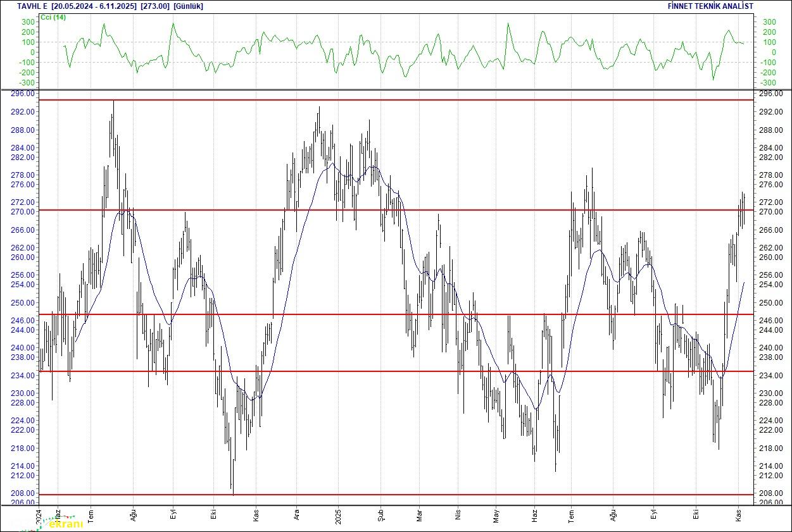Click the FİNNET TEKNİK ANALİST title
This screenshot has width=792, height=532.
click(x=710, y=6)
